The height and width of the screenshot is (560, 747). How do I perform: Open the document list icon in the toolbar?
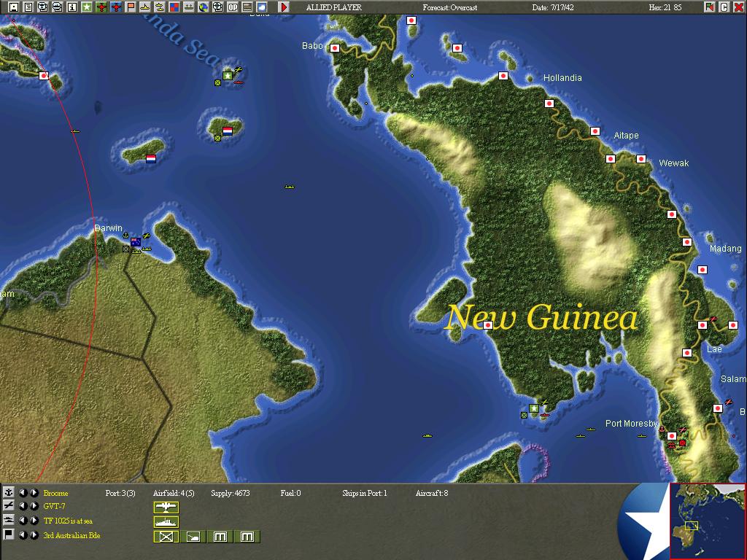28,7
